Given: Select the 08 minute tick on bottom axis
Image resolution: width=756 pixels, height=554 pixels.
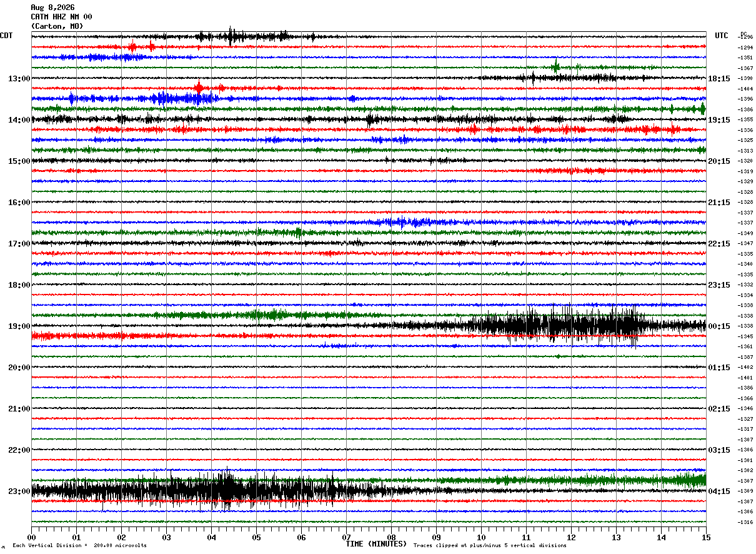Looking at the screenshot, I should coord(391,537).
